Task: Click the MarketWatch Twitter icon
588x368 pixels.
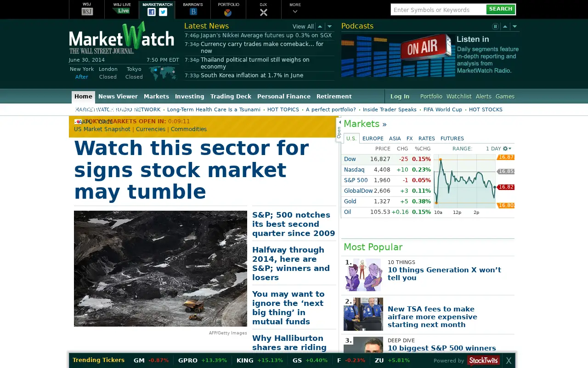Action: click(163, 12)
